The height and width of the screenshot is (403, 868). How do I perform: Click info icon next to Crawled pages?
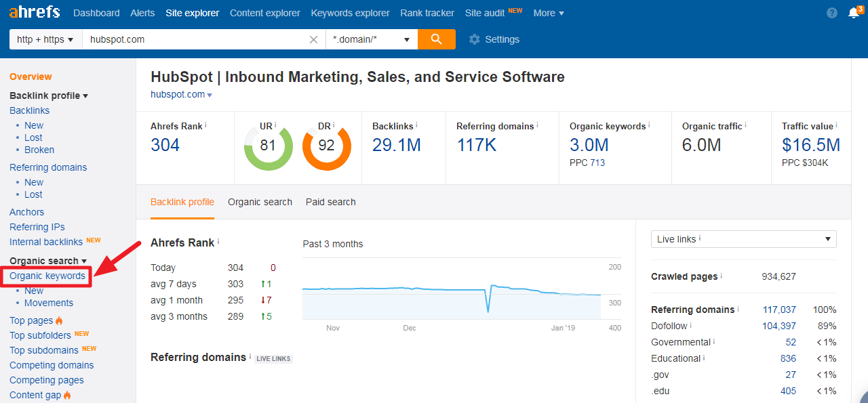click(721, 276)
